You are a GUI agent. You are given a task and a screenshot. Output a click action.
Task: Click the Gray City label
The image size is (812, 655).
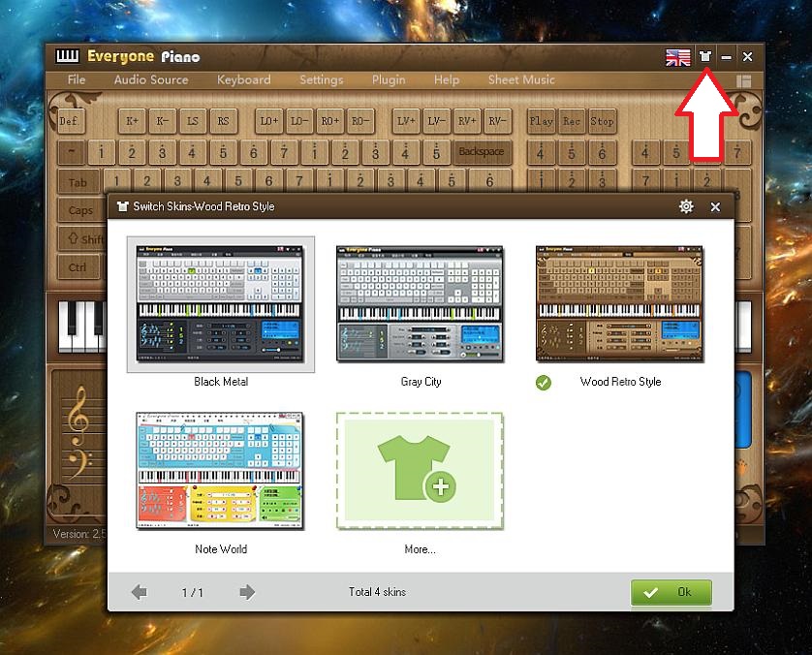coord(421,382)
